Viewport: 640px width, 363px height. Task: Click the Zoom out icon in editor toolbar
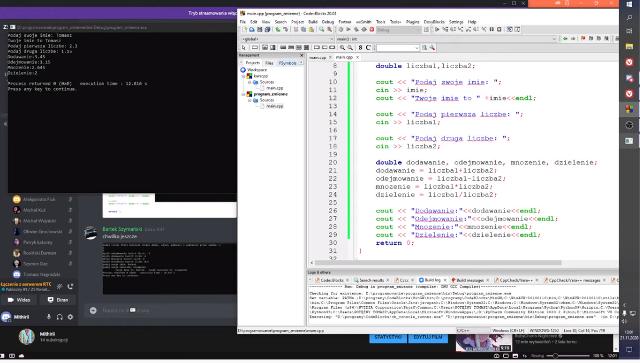(x=350, y=48)
